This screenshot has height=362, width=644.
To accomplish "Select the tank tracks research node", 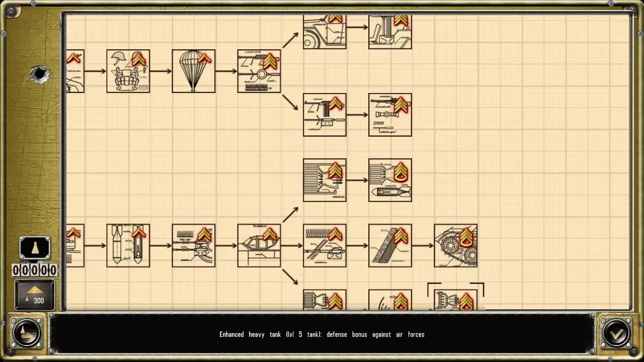I will 455,245.
